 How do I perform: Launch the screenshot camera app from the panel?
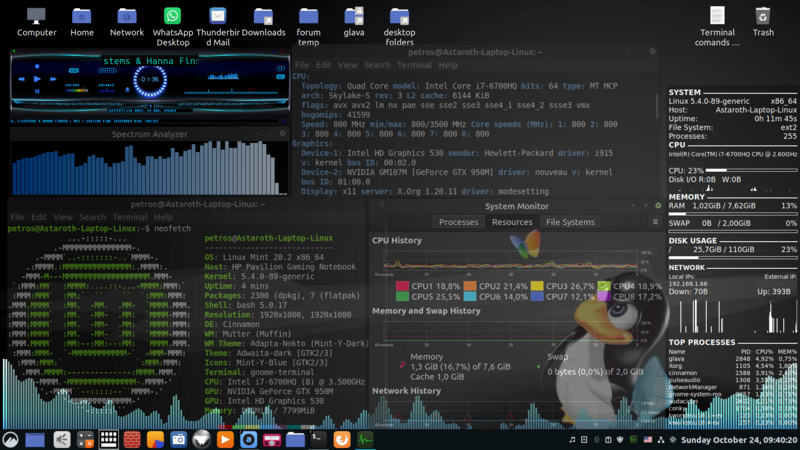179,439
